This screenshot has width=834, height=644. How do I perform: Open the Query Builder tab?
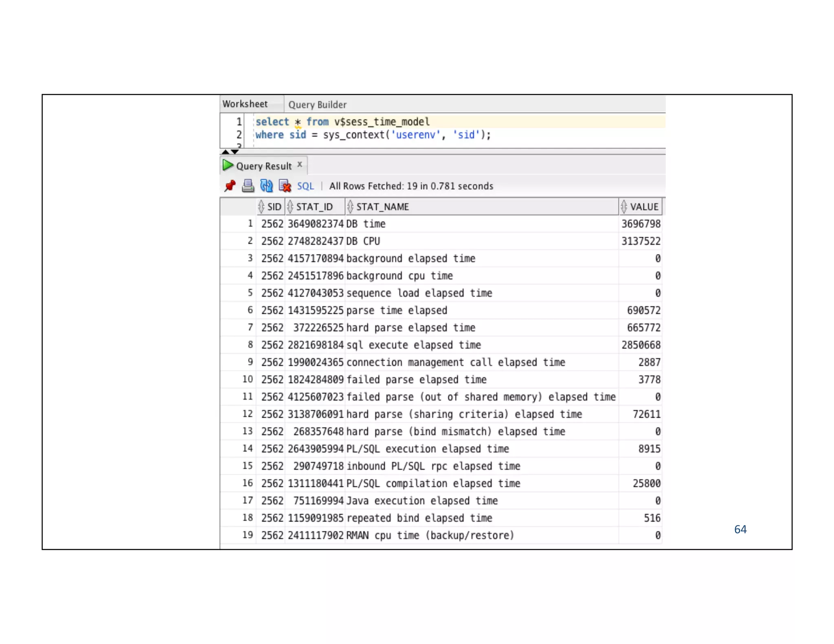coord(317,105)
